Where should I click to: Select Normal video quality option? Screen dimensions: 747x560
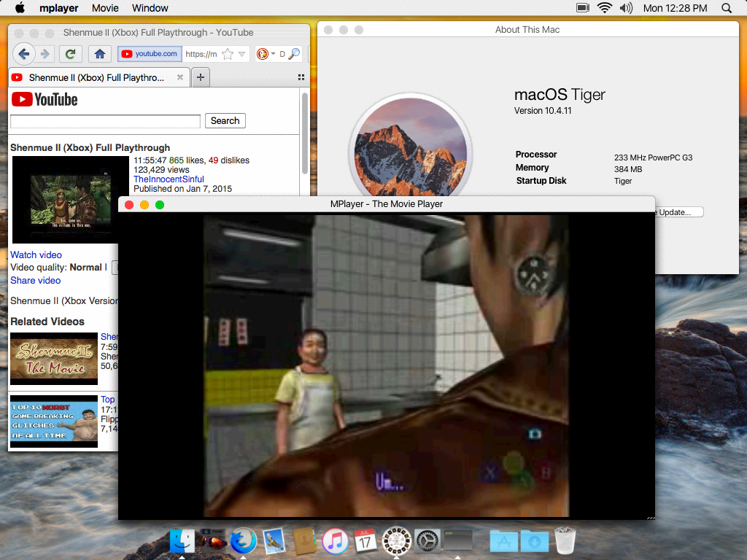coord(86,268)
